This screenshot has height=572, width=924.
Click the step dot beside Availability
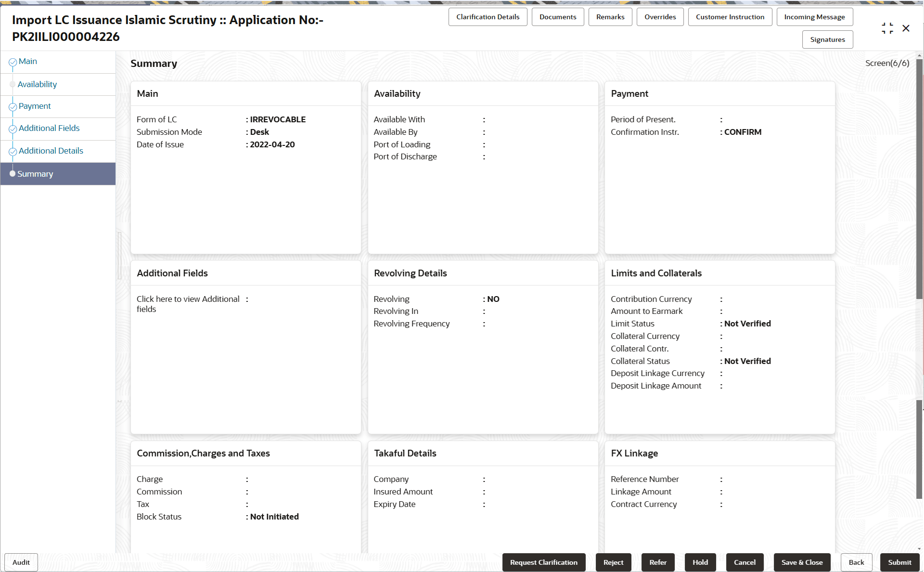point(13,84)
